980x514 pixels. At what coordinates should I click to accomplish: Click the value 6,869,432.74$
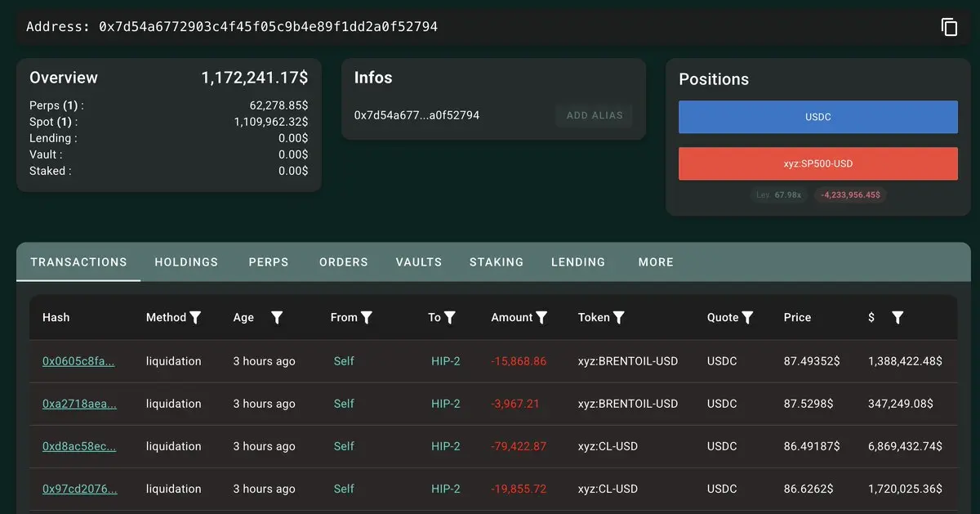pyautogui.click(x=906, y=446)
